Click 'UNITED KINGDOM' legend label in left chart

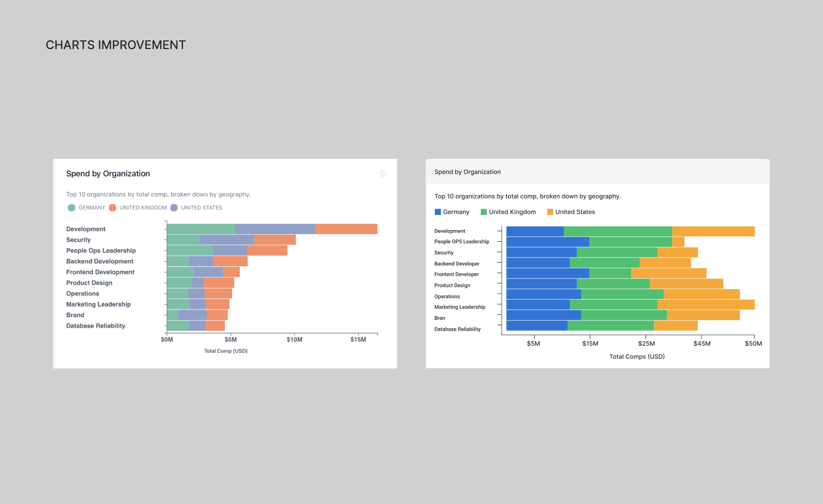click(143, 207)
